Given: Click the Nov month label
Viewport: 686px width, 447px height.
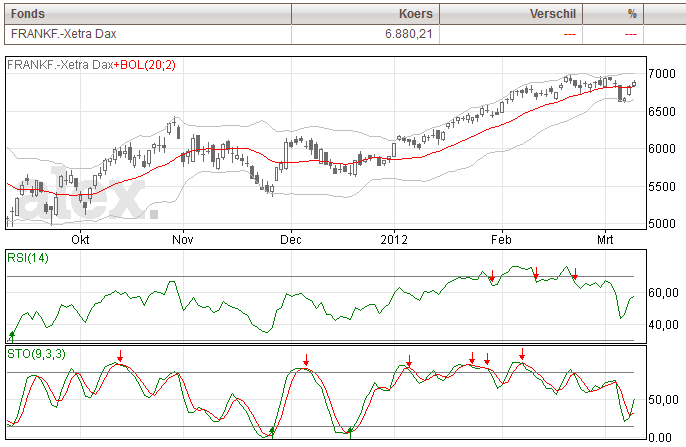Looking at the screenshot, I should (x=182, y=240).
